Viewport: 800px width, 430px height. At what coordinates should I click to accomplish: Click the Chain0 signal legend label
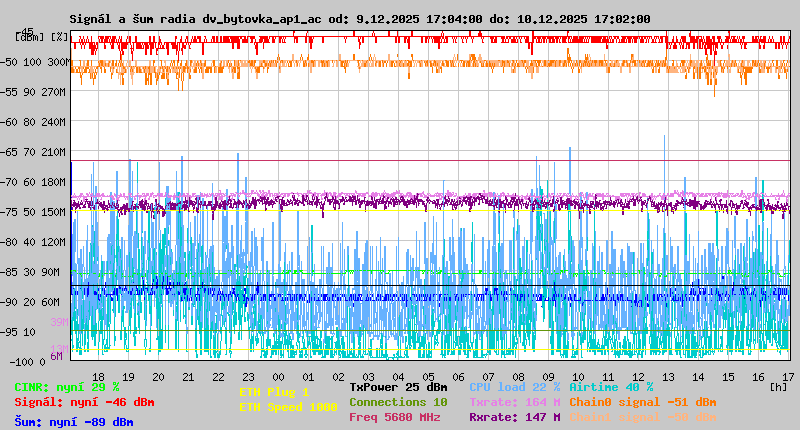tap(642, 402)
